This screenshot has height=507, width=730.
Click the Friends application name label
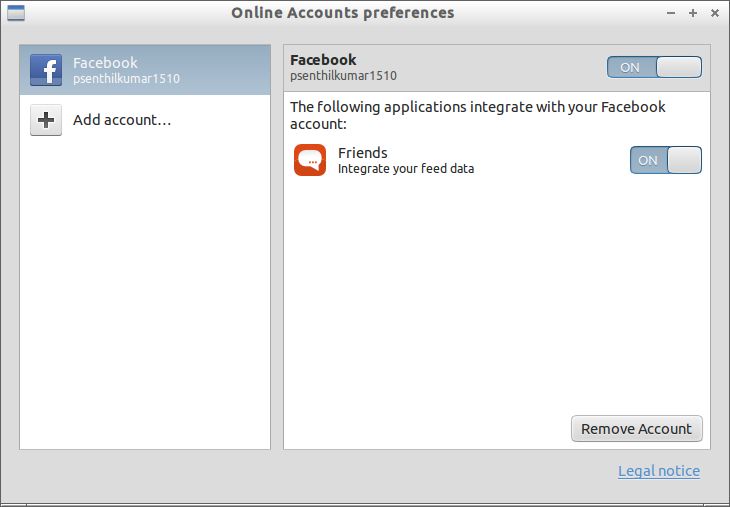coord(363,153)
